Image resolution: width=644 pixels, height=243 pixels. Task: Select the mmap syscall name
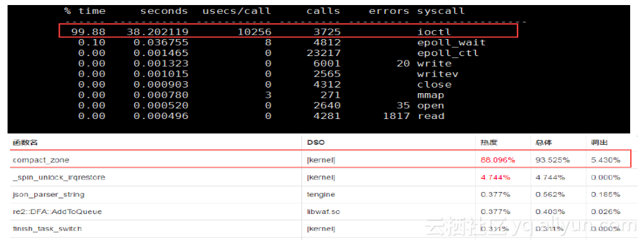[x=431, y=95]
